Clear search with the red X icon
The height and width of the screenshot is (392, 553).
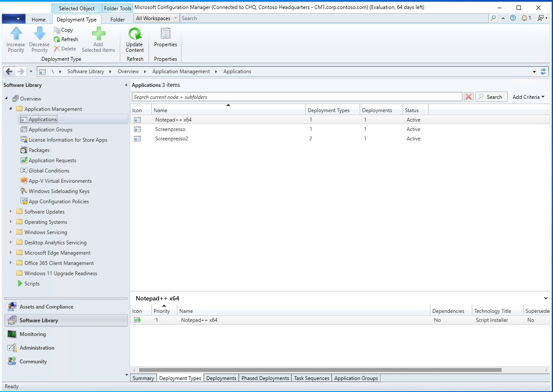click(469, 97)
